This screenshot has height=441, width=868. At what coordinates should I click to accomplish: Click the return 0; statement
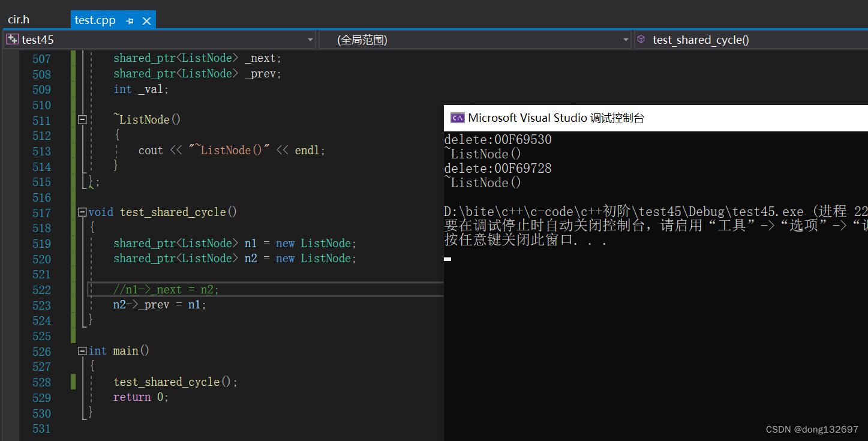(141, 397)
